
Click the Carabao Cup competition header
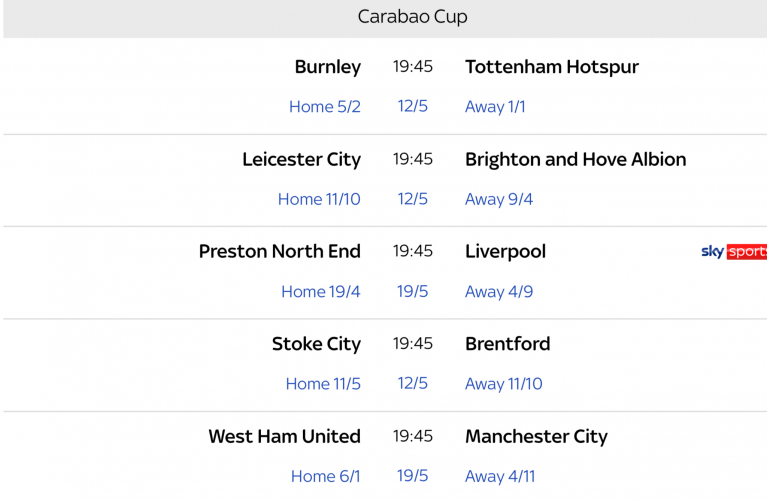click(x=412, y=17)
